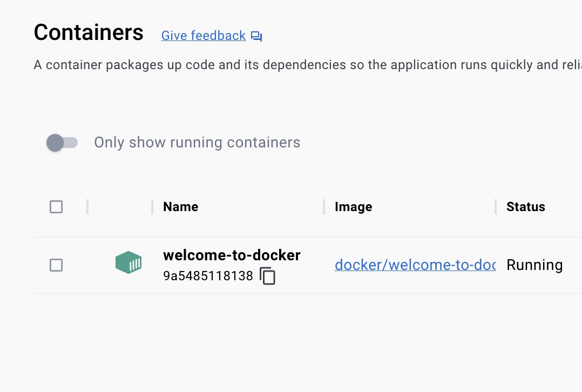
Task: Sort containers by Name column header
Action: click(181, 207)
